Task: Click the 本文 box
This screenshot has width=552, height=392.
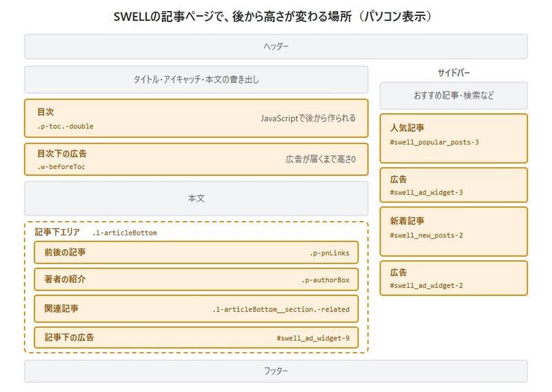Action: (196, 198)
